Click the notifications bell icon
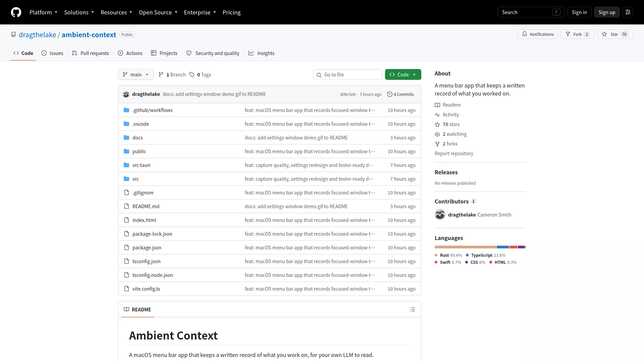 tap(525, 34)
